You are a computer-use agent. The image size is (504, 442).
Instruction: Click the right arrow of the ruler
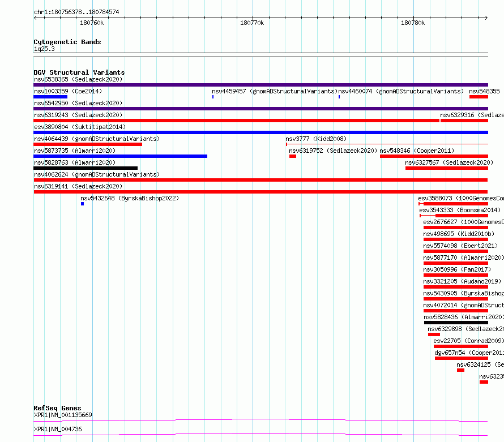[486, 18]
